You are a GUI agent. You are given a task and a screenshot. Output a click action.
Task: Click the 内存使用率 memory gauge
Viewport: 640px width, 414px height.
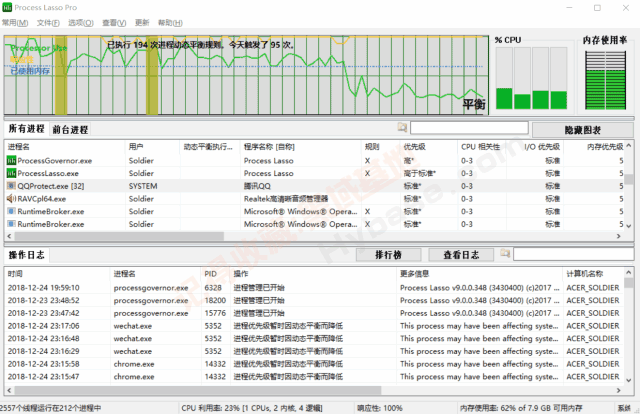(x=605, y=80)
